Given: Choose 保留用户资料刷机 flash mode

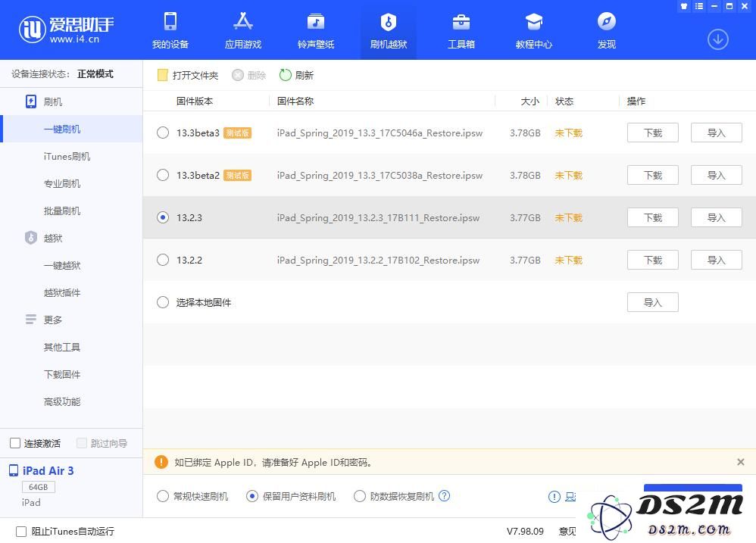Looking at the screenshot, I should [252, 496].
